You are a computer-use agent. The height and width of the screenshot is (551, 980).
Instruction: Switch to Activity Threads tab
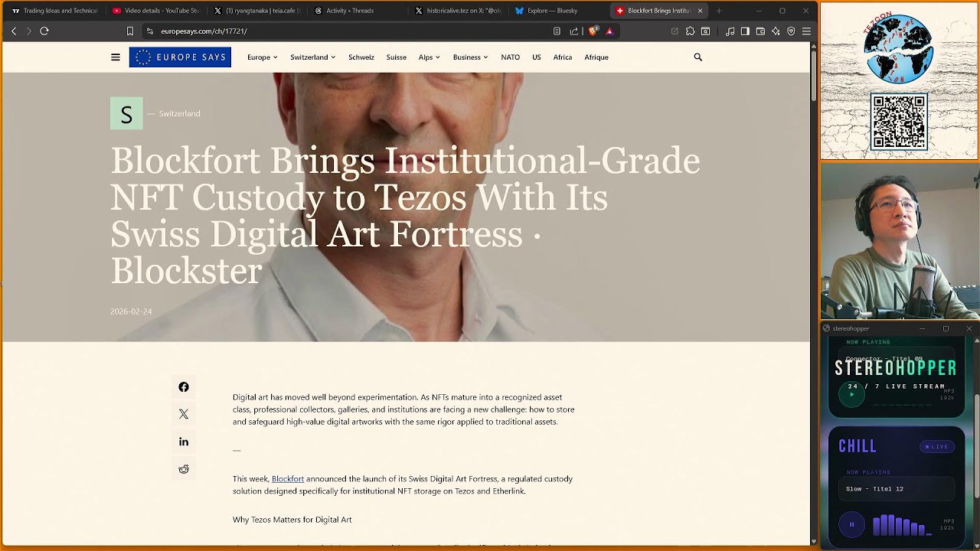click(358, 11)
